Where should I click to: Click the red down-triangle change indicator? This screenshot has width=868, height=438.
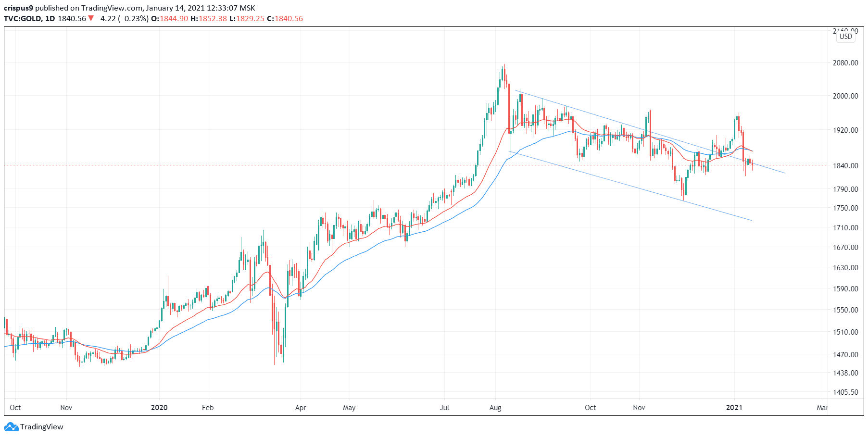coord(91,18)
